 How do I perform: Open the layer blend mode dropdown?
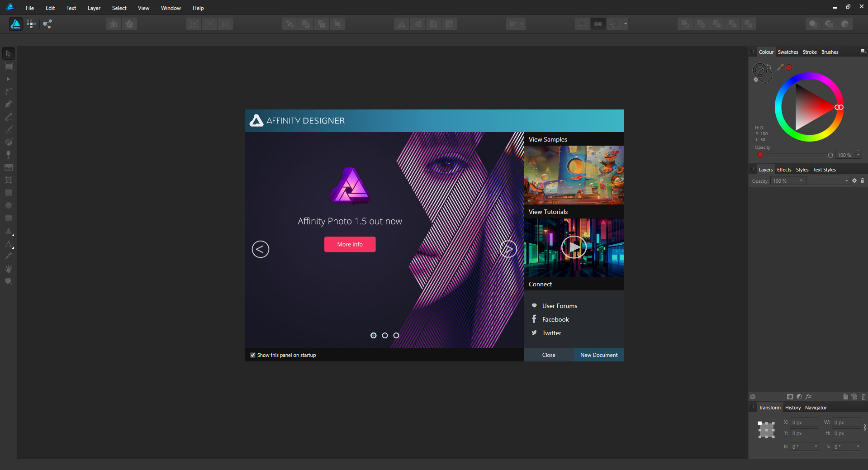(x=828, y=181)
